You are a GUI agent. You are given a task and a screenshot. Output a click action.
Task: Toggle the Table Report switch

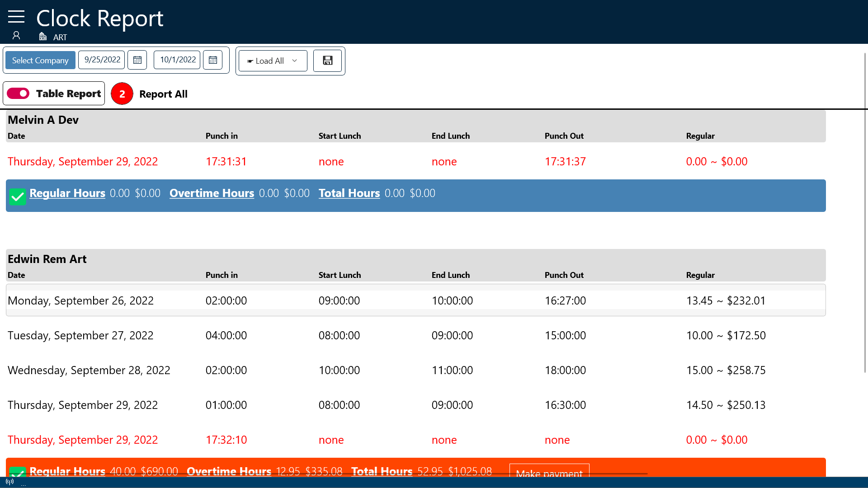(x=18, y=94)
